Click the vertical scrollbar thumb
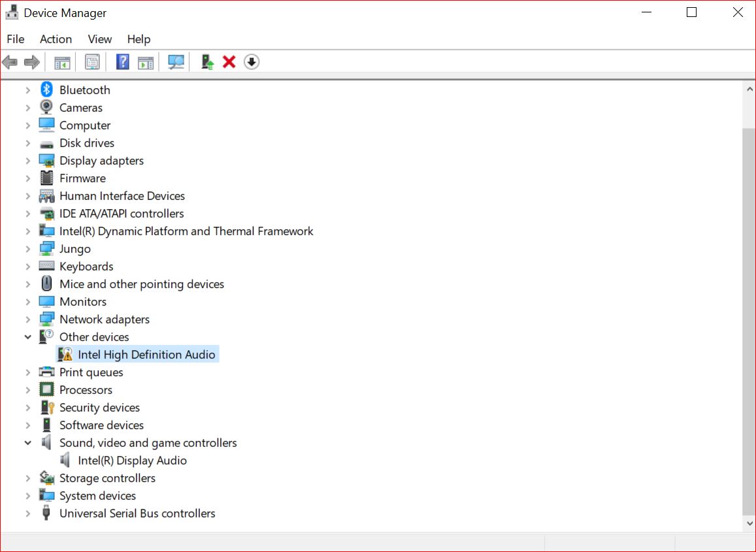The height and width of the screenshot is (552, 756). [x=749, y=321]
